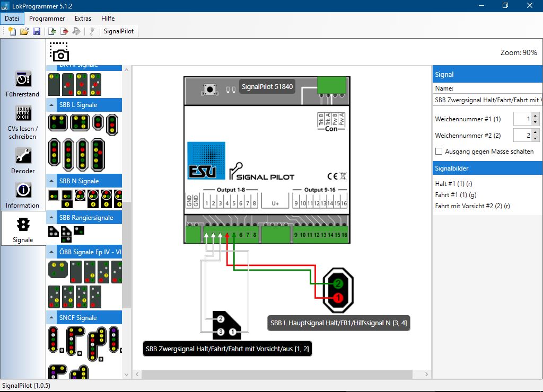The width and height of the screenshot is (543, 392).
Task: Increase Weichennummer #1 value
Action: (x=536, y=116)
